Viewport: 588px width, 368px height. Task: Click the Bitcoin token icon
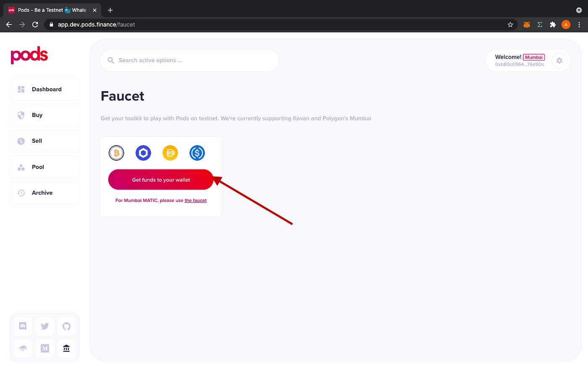116,153
